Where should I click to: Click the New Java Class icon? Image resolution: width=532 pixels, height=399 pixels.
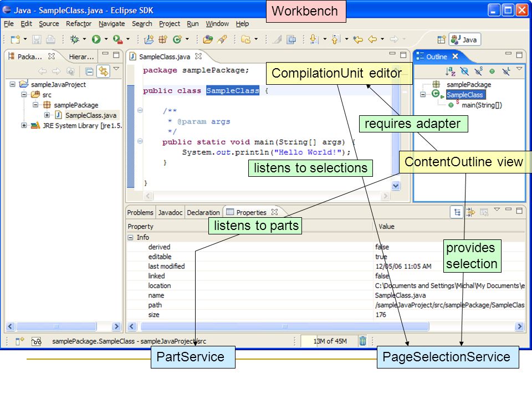pos(177,39)
